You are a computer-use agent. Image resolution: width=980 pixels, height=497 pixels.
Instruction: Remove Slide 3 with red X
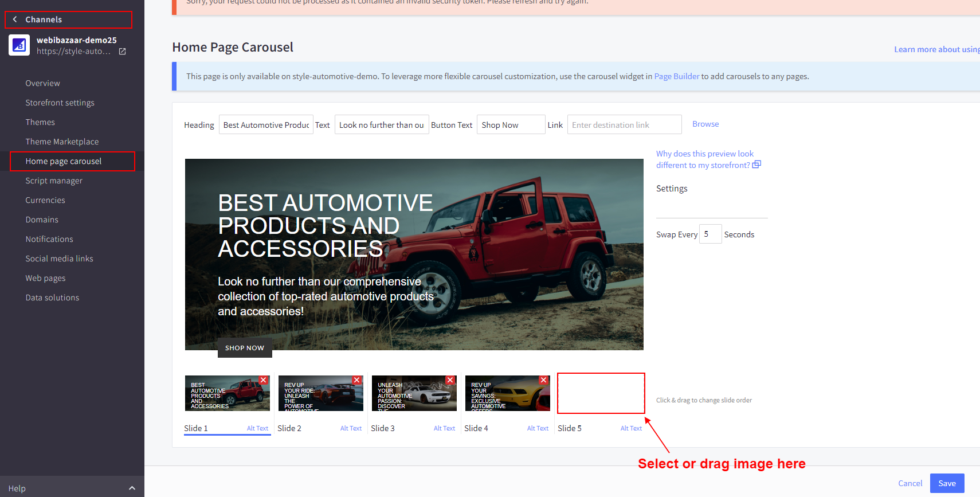(x=450, y=380)
